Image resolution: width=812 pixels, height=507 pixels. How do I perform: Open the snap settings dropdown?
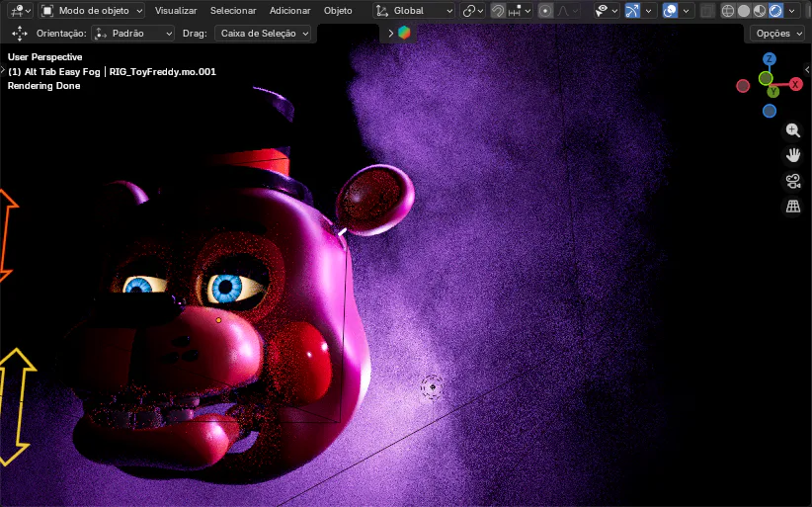pyautogui.click(x=520, y=10)
